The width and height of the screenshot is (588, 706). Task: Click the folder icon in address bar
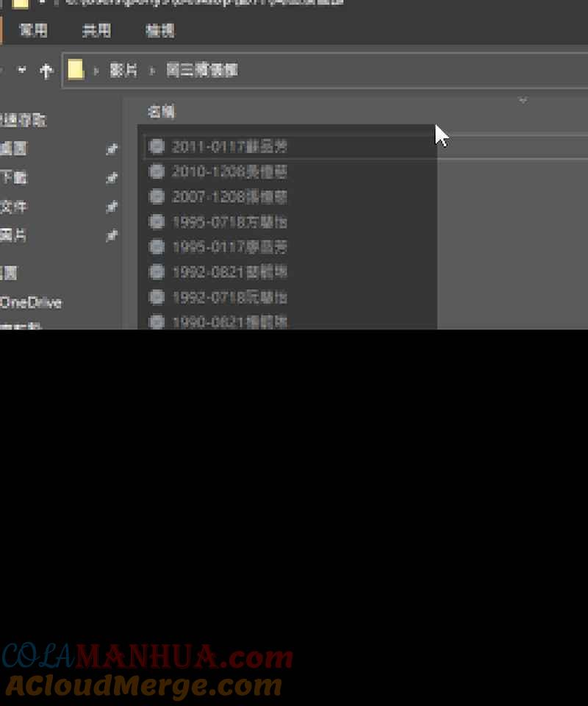[75, 71]
